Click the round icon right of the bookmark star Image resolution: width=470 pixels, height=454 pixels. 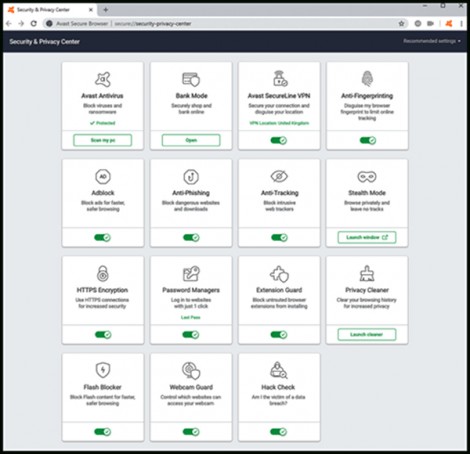tap(418, 23)
